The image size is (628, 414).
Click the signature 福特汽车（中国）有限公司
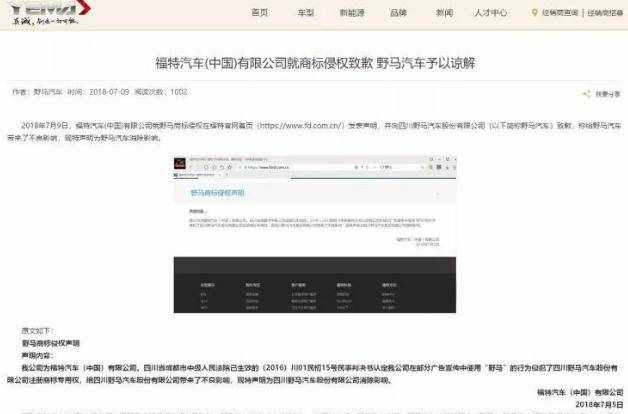pyautogui.click(x=580, y=392)
